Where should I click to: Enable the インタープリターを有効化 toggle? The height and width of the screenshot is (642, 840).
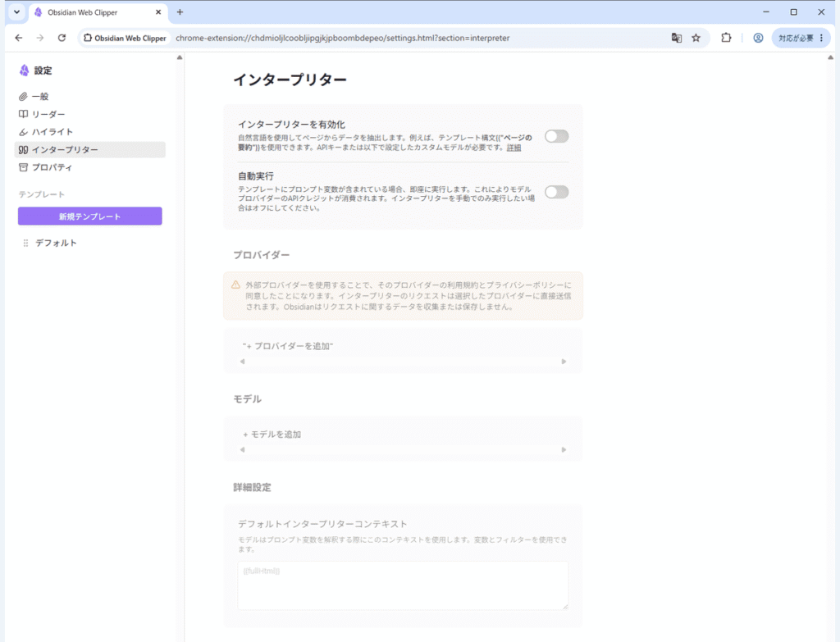(557, 136)
